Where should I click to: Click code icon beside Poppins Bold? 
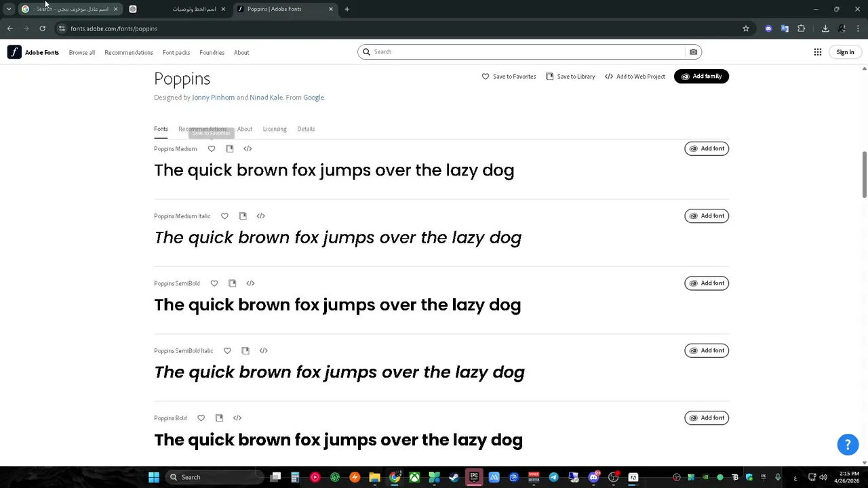[x=237, y=418]
